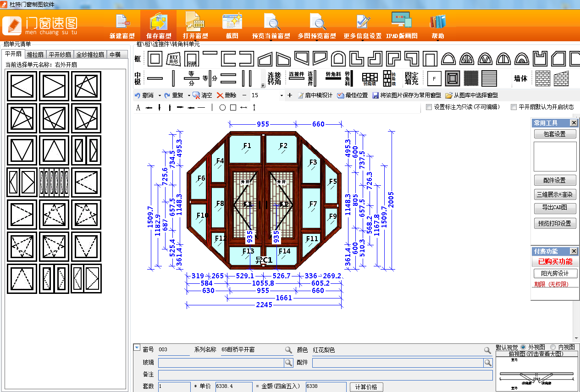Click 重复 redo button
Image resolution: width=580 pixels, height=392 pixels.
174,95
